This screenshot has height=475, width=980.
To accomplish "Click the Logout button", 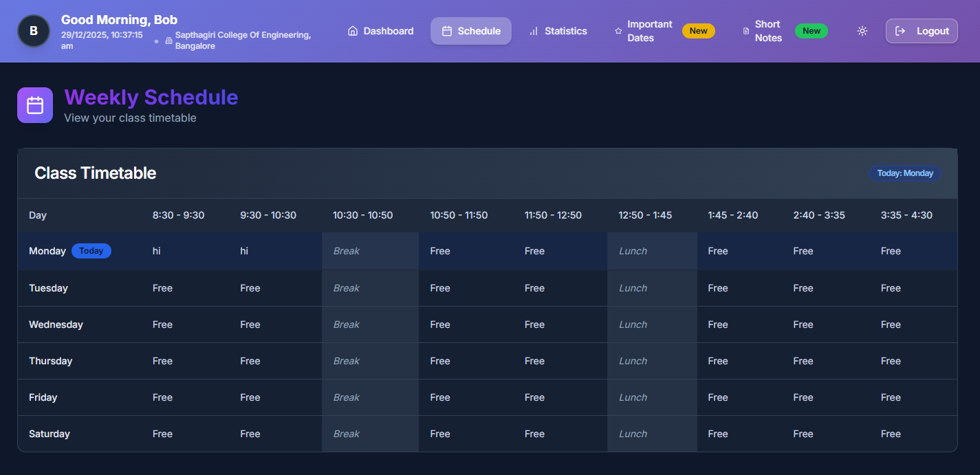I will click(922, 30).
